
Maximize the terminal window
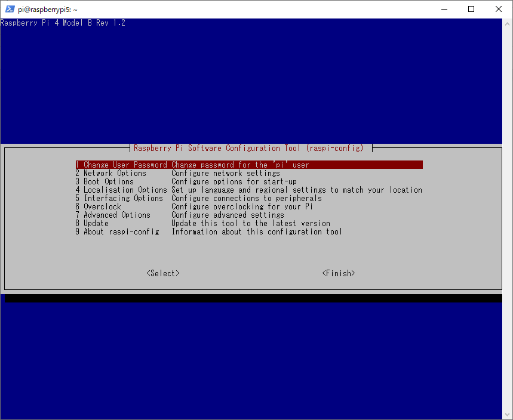[471, 9]
